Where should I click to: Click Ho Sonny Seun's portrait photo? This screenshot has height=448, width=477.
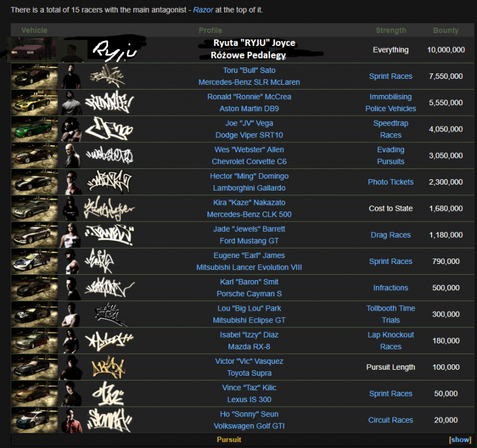(71, 420)
